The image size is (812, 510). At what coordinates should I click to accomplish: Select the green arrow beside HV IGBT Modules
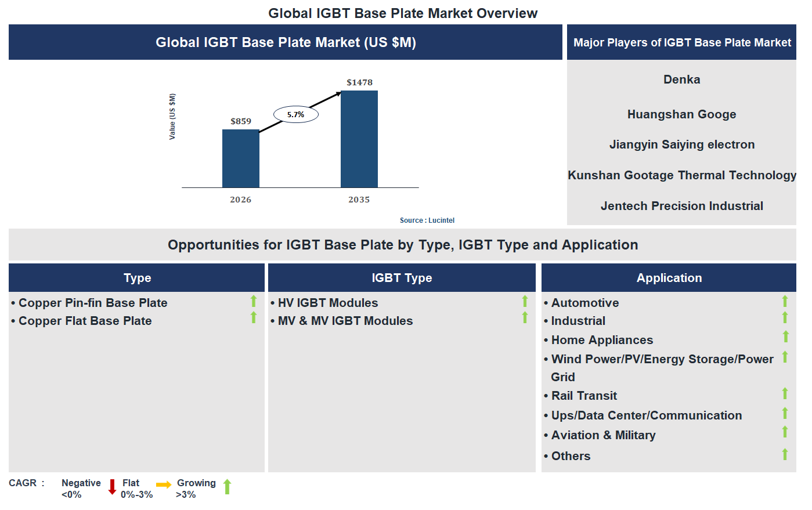(524, 301)
